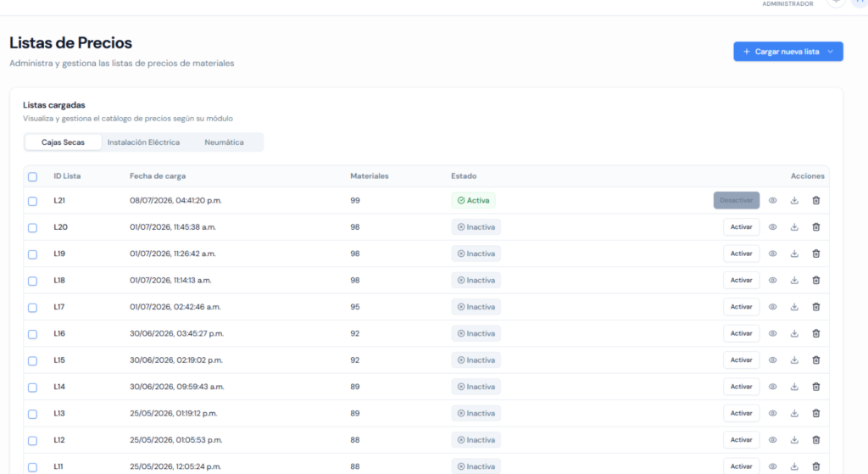
Task: Download price list L14
Action: pyautogui.click(x=794, y=387)
